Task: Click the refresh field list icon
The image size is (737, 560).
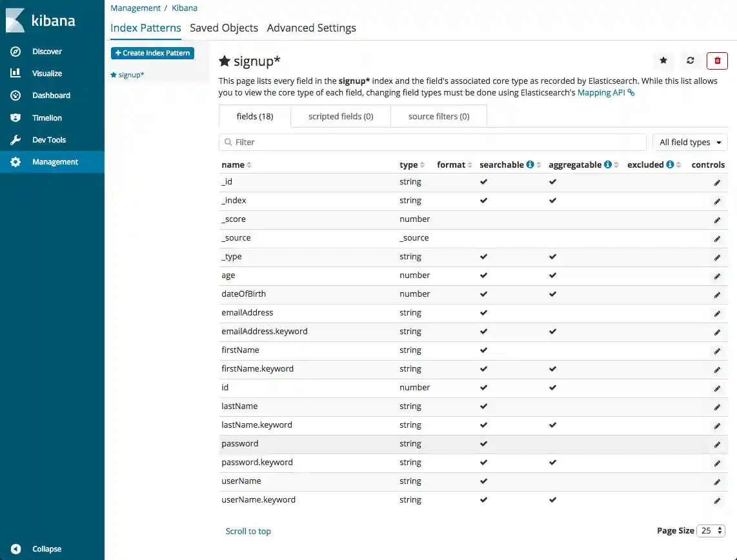Action: tap(690, 61)
